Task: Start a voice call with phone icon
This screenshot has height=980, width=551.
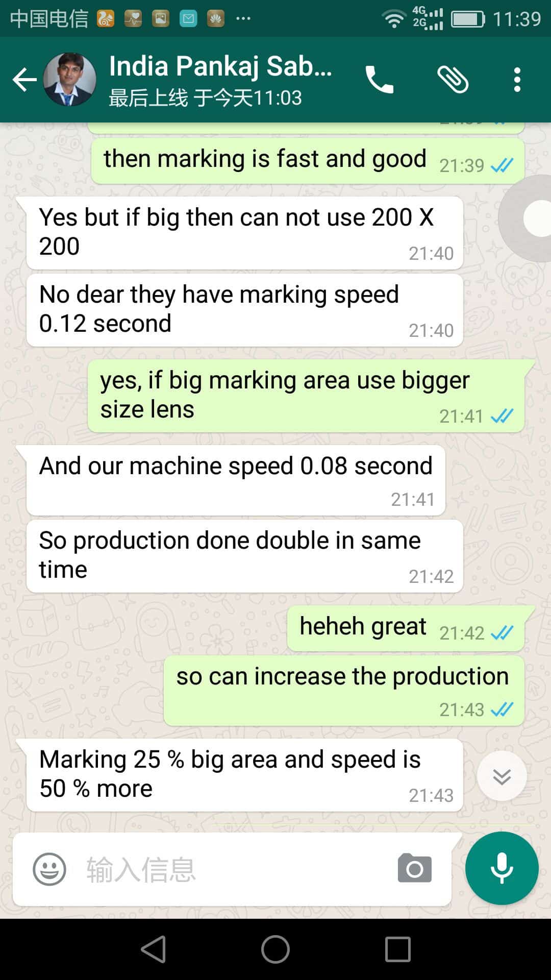Action: 379,80
